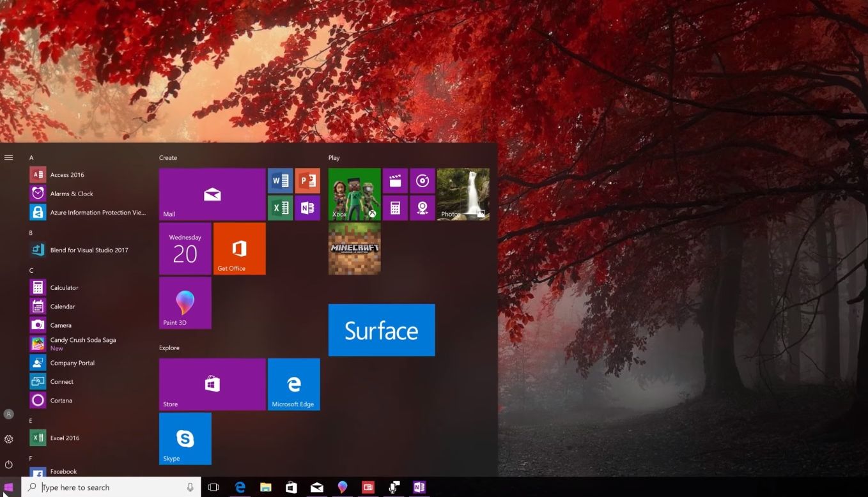Open Settings via the gear icon
This screenshot has width=868, height=497.
[9, 439]
